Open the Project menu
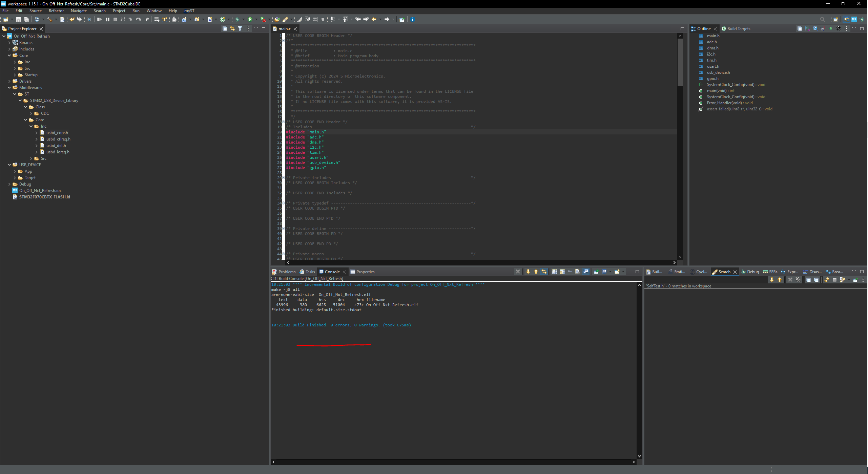 tap(119, 10)
